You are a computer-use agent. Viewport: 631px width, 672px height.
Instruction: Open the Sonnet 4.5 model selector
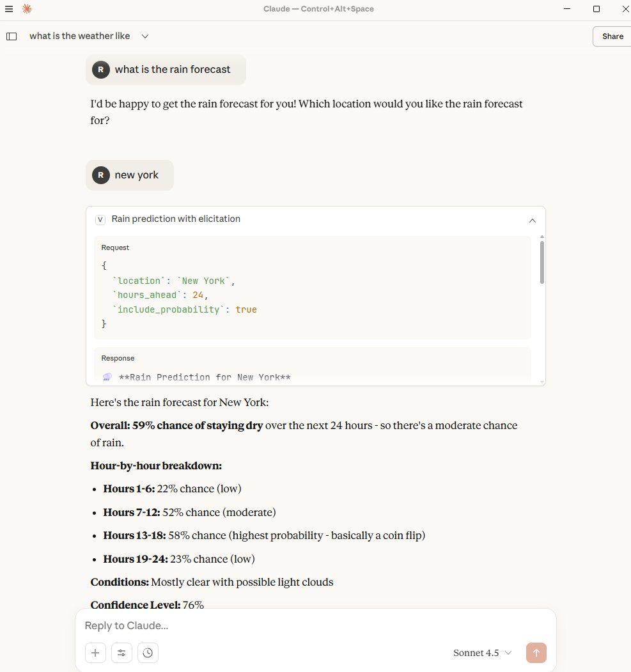[482, 653]
